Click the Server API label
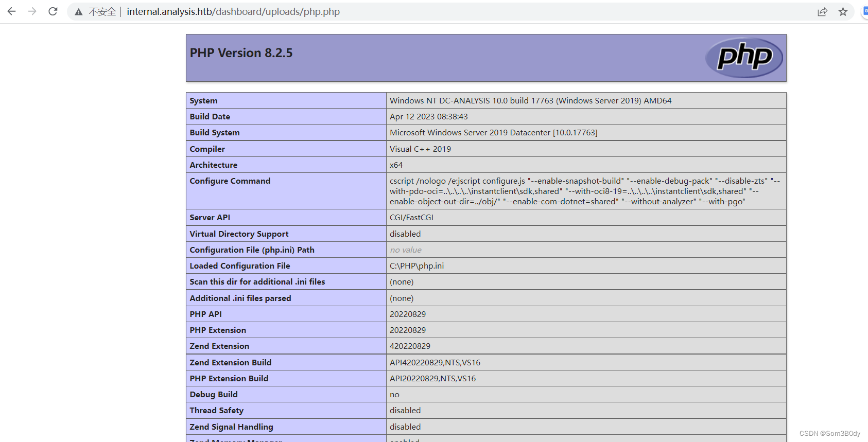 [x=210, y=218]
